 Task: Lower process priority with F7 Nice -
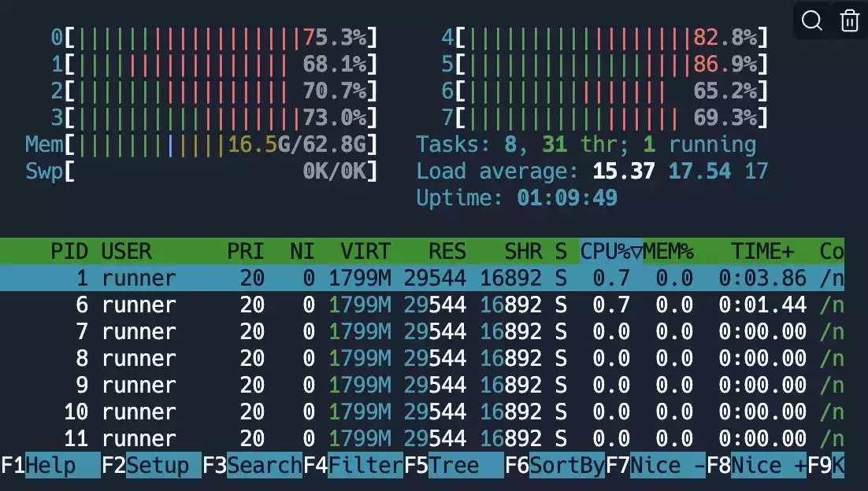[658, 465]
